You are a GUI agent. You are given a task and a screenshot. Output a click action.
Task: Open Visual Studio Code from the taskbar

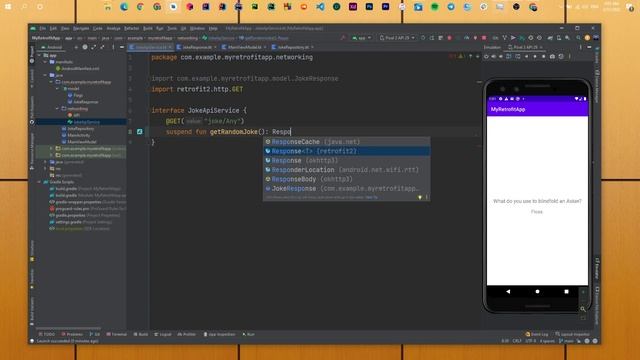[x=320, y=7]
